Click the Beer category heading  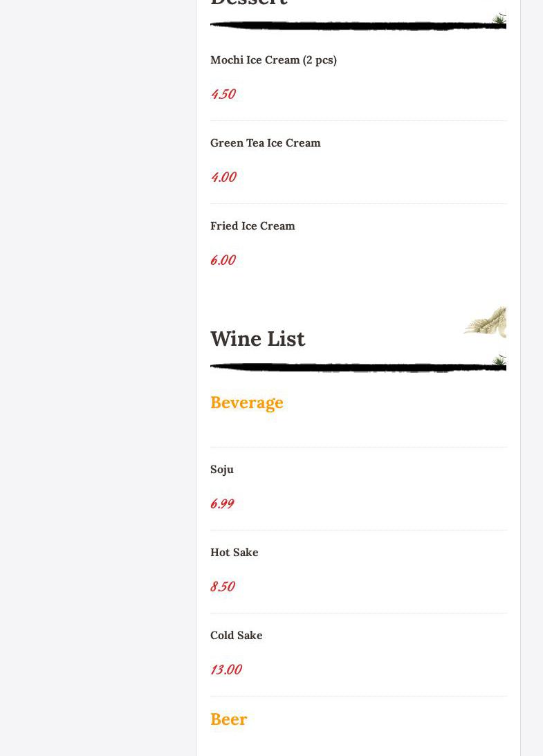(x=228, y=719)
